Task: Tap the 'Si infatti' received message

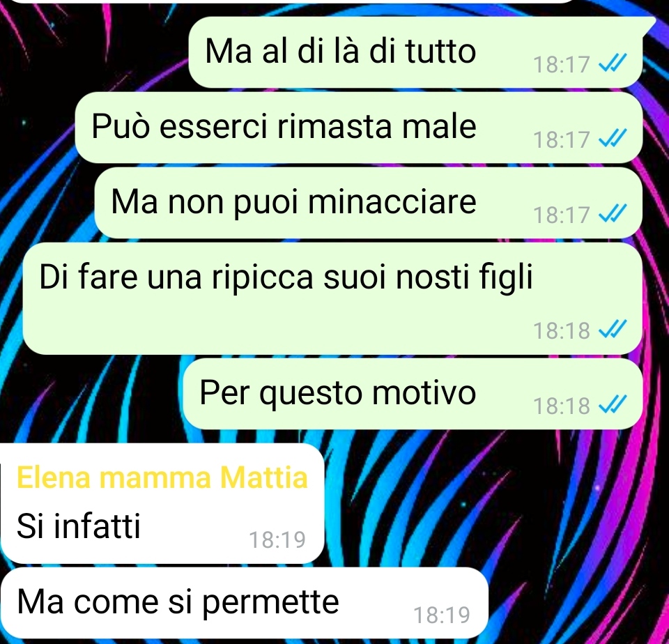Action: (x=162, y=504)
